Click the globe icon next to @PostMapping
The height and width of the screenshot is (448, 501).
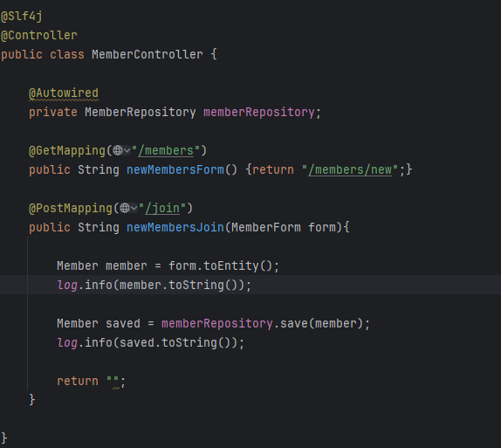point(125,208)
